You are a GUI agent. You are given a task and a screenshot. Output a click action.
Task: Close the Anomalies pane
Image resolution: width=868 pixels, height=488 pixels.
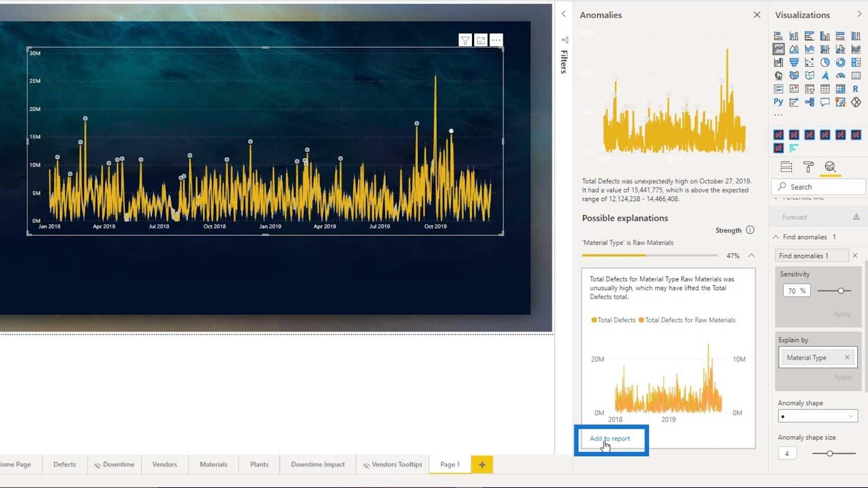click(757, 15)
